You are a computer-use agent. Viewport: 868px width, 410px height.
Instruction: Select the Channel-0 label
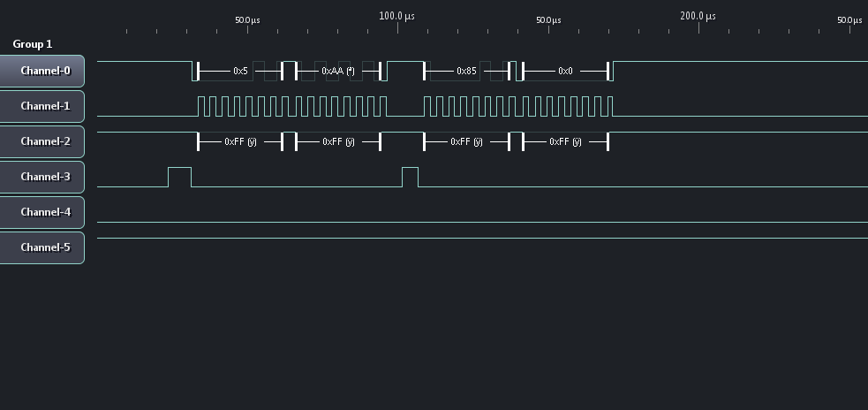click(x=42, y=71)
